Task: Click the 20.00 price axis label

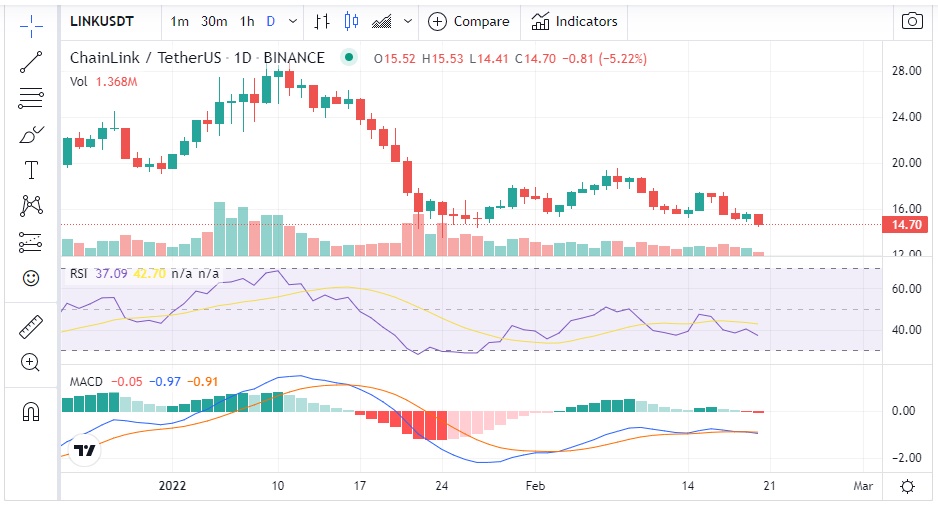Action: pos(906,163)
